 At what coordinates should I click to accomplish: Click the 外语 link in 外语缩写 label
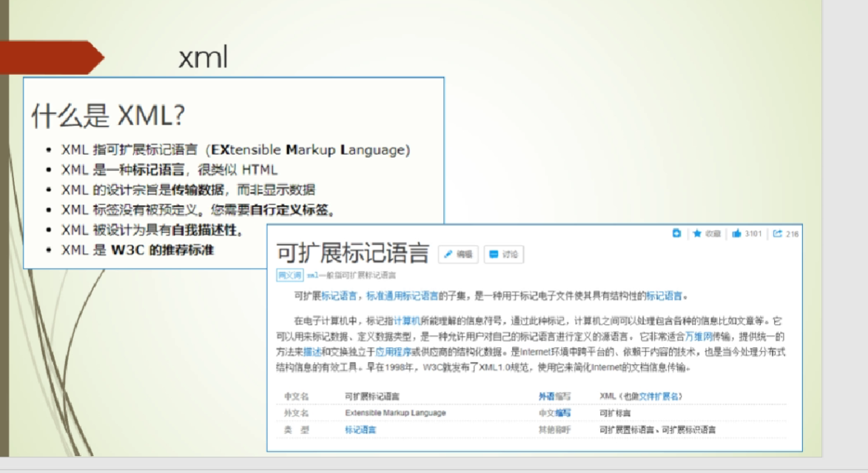click(x=546, y=396)
